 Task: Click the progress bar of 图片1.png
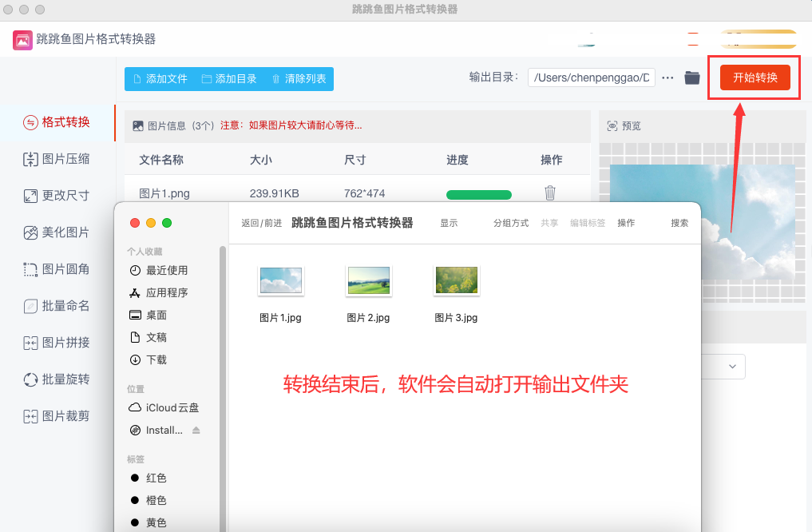(479, 195)
